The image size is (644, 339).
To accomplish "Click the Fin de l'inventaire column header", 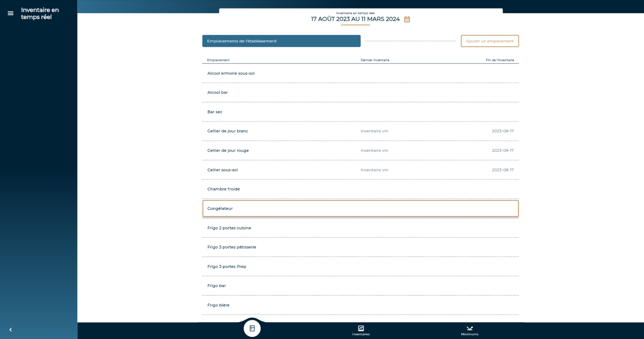I will [500, 60].
